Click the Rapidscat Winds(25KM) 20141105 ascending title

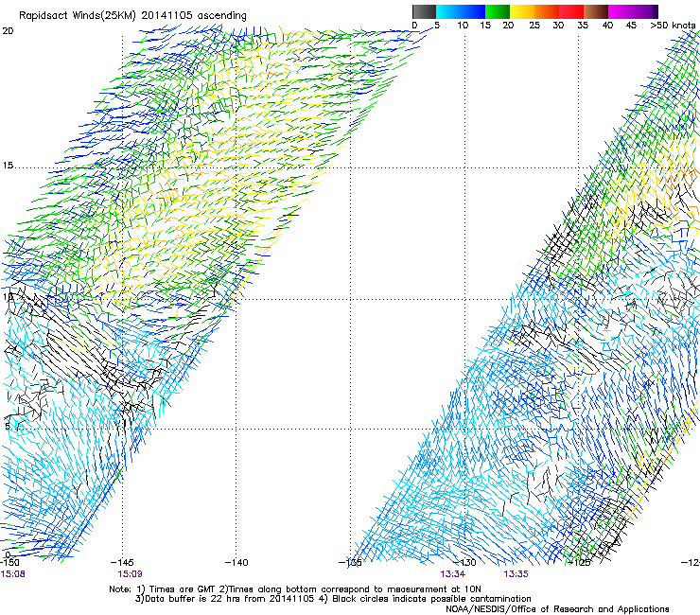132,15
